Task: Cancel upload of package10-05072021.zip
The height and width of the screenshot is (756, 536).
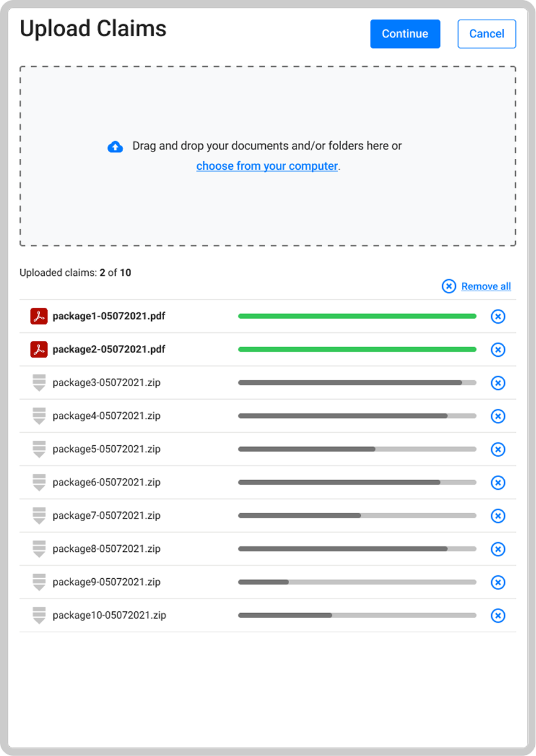Action: pyautogui.click(x=498, y=615)
